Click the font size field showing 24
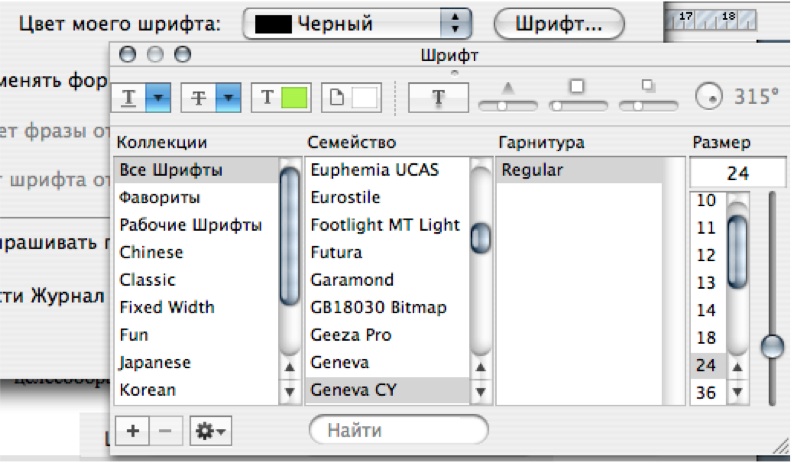Screen dimensions: 792x463 click(738, 173)
